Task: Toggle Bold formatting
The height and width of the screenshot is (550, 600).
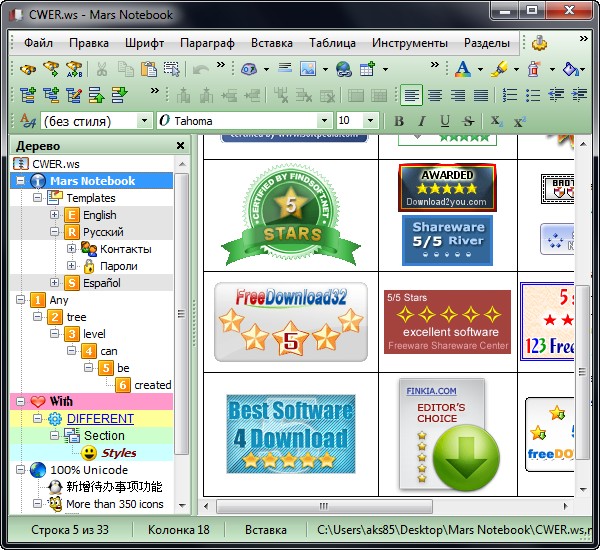Action: (x=399, y=121)
